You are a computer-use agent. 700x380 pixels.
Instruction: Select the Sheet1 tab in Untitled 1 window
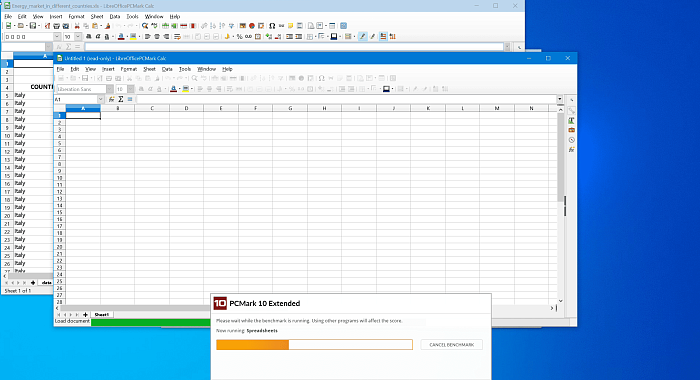(101, 314)
